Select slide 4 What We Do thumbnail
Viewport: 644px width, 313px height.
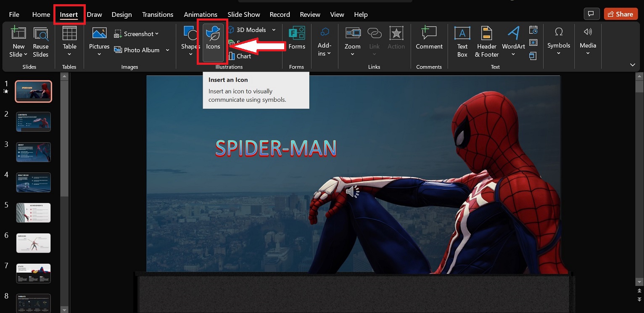click(34, 182)
